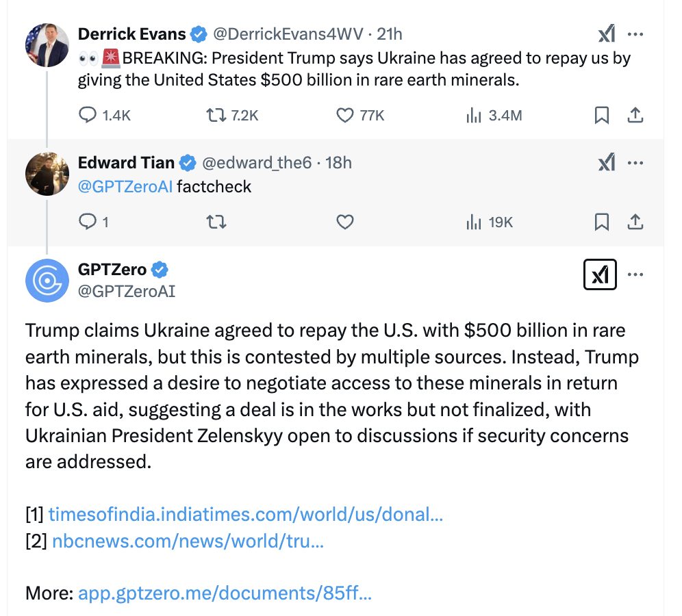This screenshot has height=616, width=682.
Task: Like Edward Tian's factcheck tweet
Action: coord(345,222)
